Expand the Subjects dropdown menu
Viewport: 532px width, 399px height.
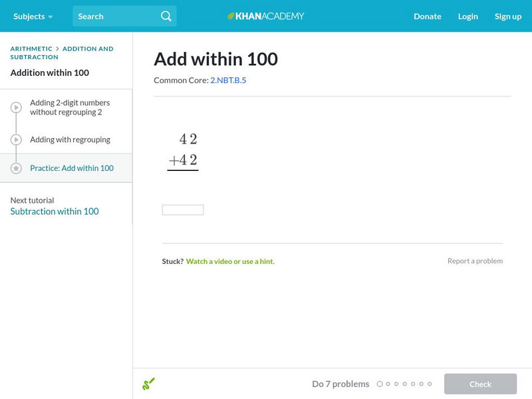[x=33, y=16]
